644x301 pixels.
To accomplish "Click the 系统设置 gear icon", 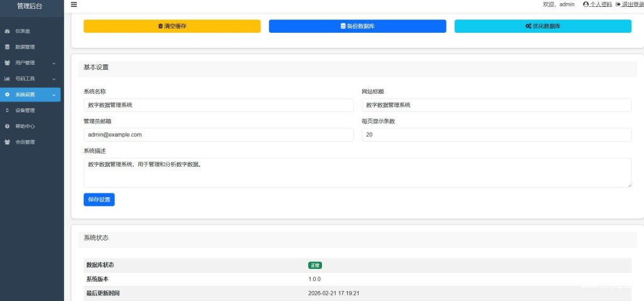I will [7, 94].
